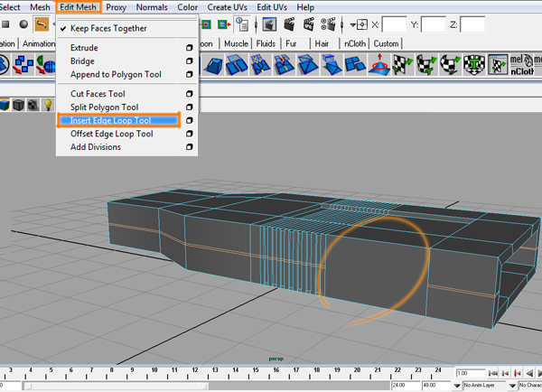Click the snap to curve orange icon
Viewport: 542px width, 392px height.
[42, 24]
